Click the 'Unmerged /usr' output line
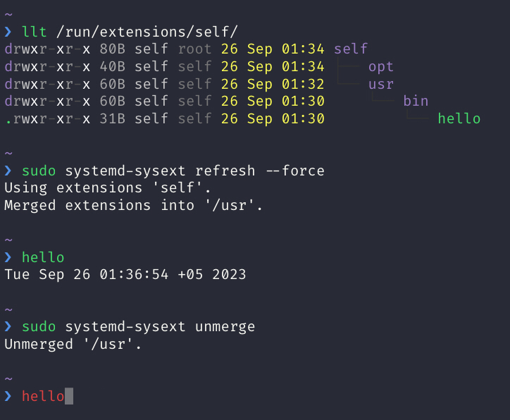This screenshot has width=510, height=420. point(73,344)
